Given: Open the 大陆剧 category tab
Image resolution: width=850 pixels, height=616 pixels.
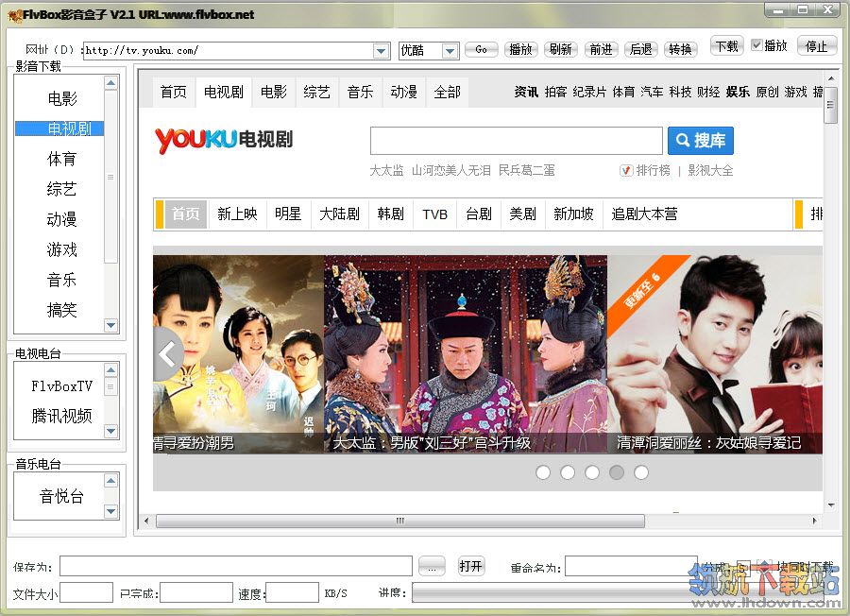Looking at the screenshot, I should coord(340,214).
